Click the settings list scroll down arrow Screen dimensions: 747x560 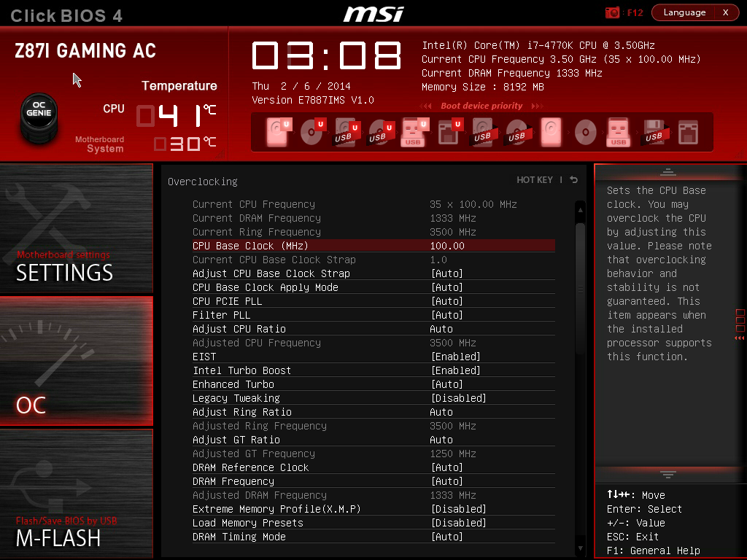[x=580, y=548]
